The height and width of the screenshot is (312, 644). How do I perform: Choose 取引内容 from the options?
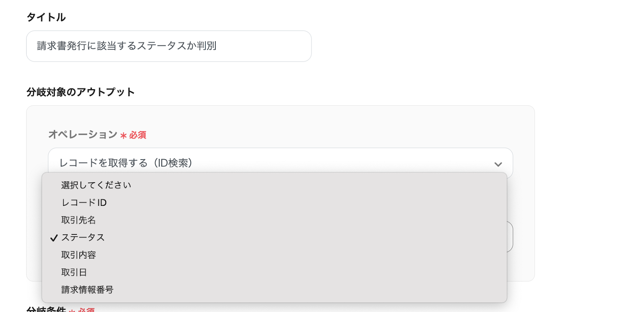78,255
